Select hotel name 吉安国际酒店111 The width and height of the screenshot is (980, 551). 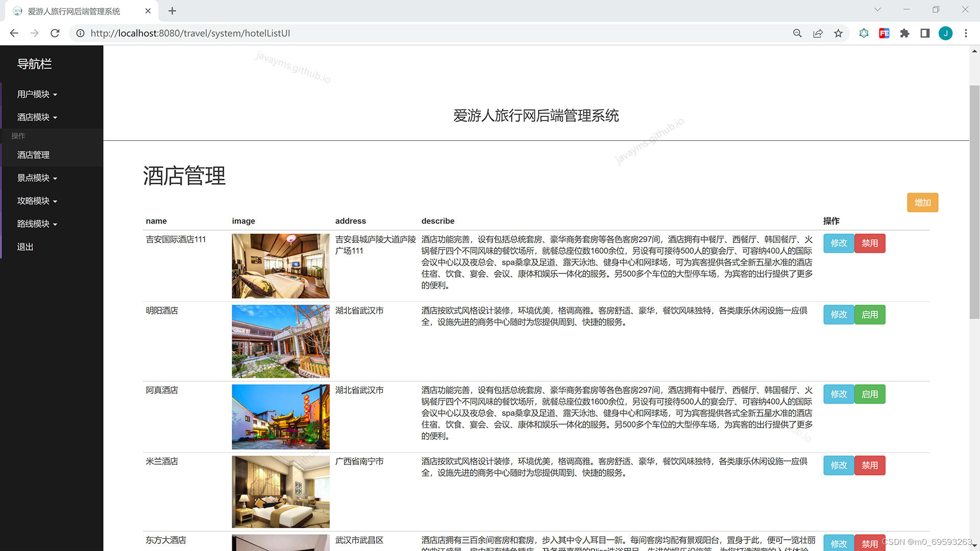click(176, 239)
